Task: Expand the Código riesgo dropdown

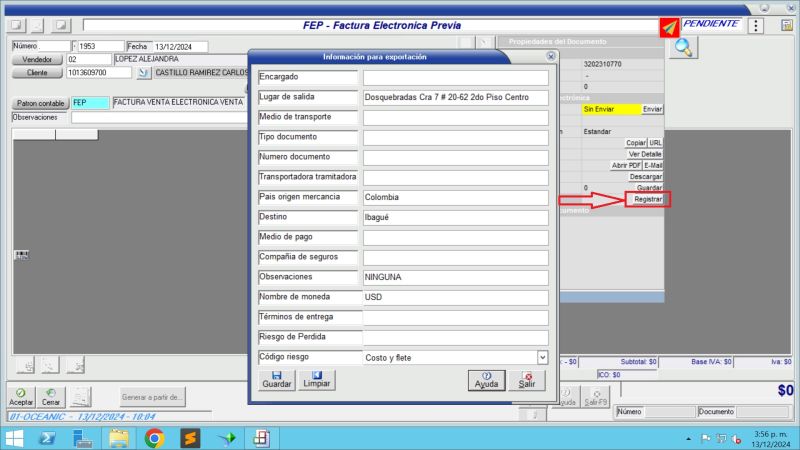Action: [542, 357]
